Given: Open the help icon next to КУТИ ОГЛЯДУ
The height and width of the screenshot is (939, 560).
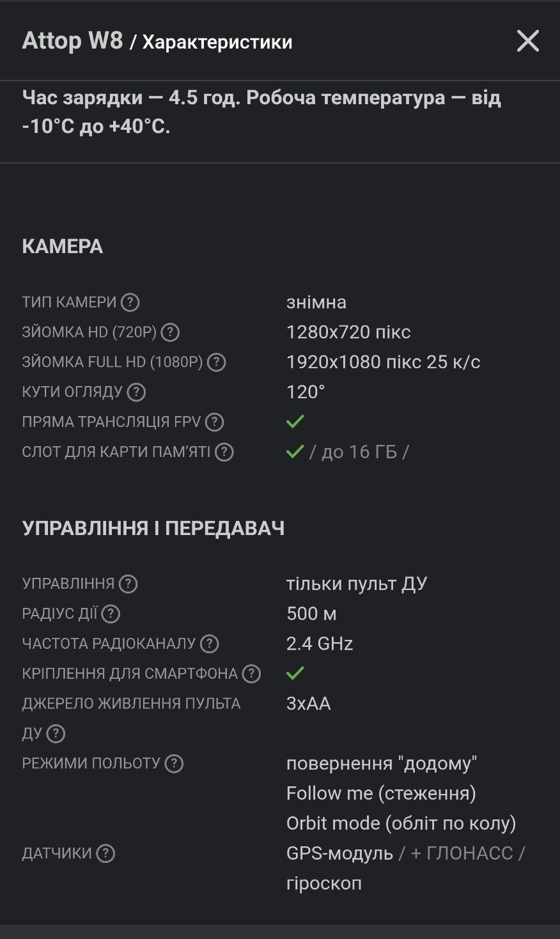Looking at the screenshot, I should [x=136, y=392].
